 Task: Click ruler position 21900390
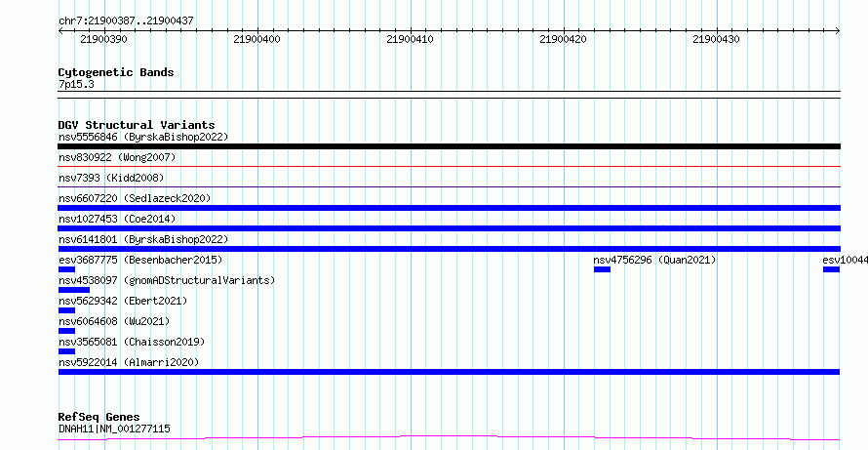point(104,39)
